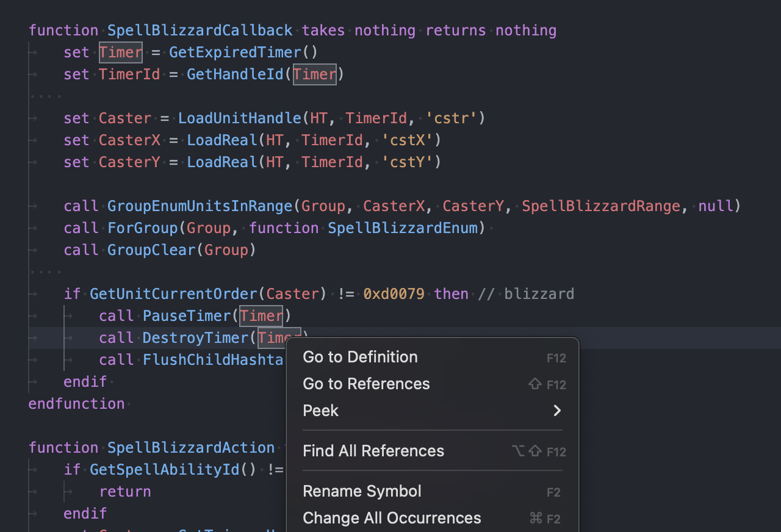Click GetExpiredTimer function call
The width and height of the screenshot is (781, 532).
pyautogui.click(x=235, y=52)
